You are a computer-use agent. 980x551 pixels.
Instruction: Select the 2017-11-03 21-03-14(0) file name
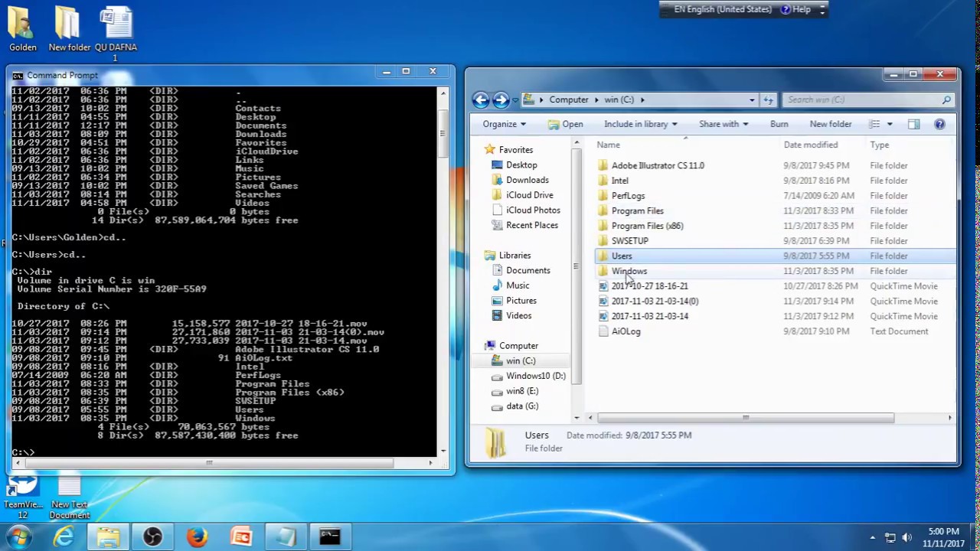coord(655,302)
